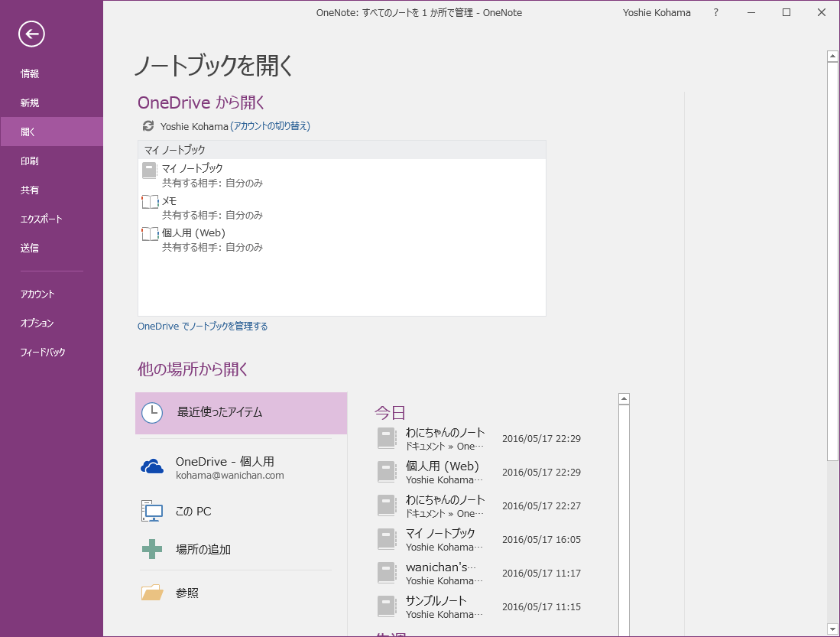Click notebook icon of サンプルノート recent item

click(x=386, y=606)
